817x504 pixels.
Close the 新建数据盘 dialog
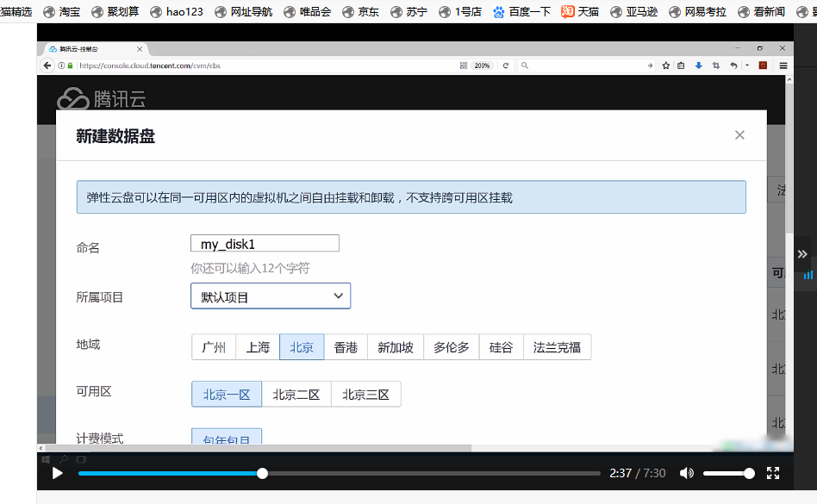coord(739,135)
